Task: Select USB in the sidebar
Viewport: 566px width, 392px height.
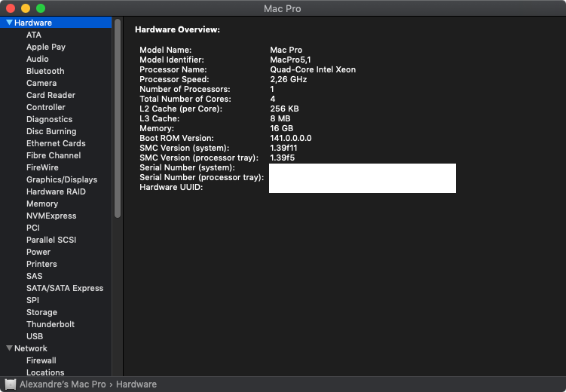Action: (x=35, y=336)
